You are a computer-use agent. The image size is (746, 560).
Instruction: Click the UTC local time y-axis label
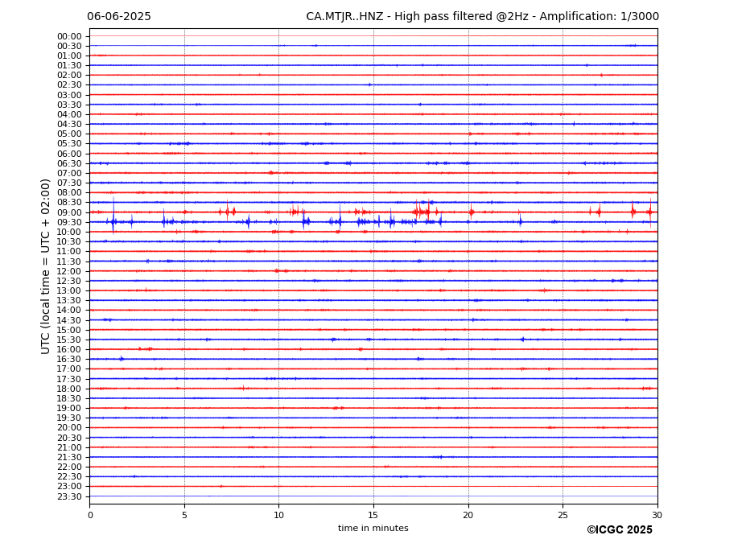click(x=46, y=266)
